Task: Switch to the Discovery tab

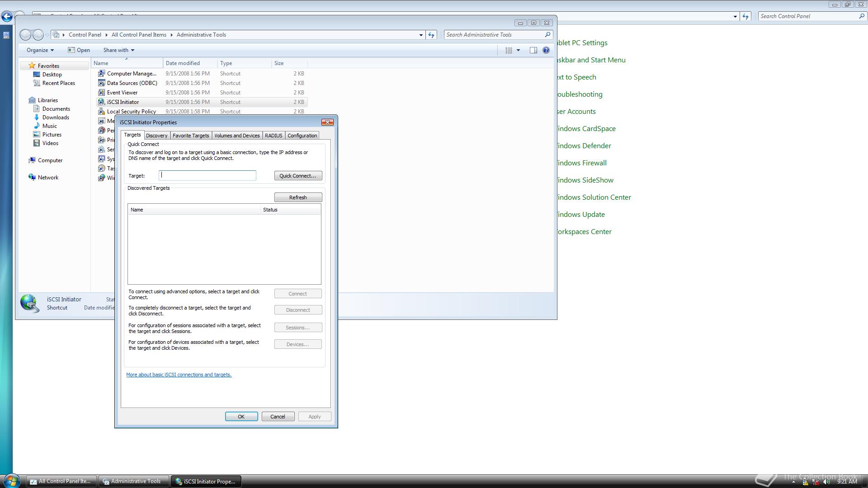Action: coord(156,136)
